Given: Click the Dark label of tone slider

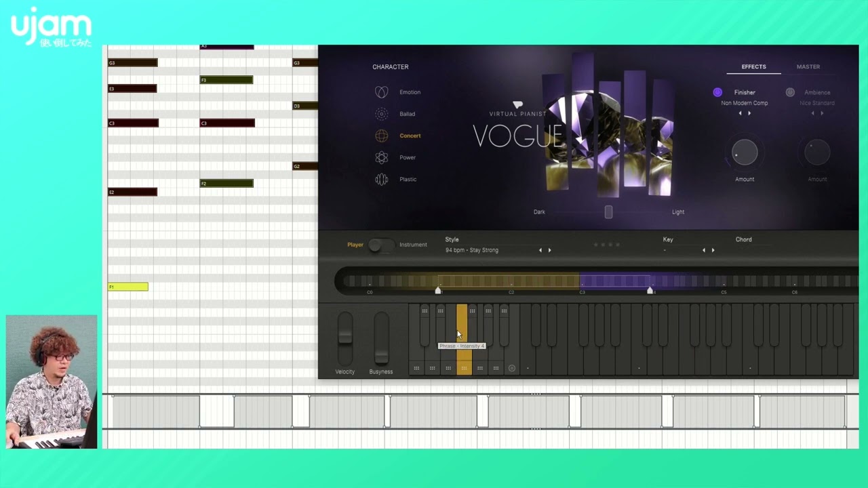Looking at the screenshot, I should tap(539, 212).
